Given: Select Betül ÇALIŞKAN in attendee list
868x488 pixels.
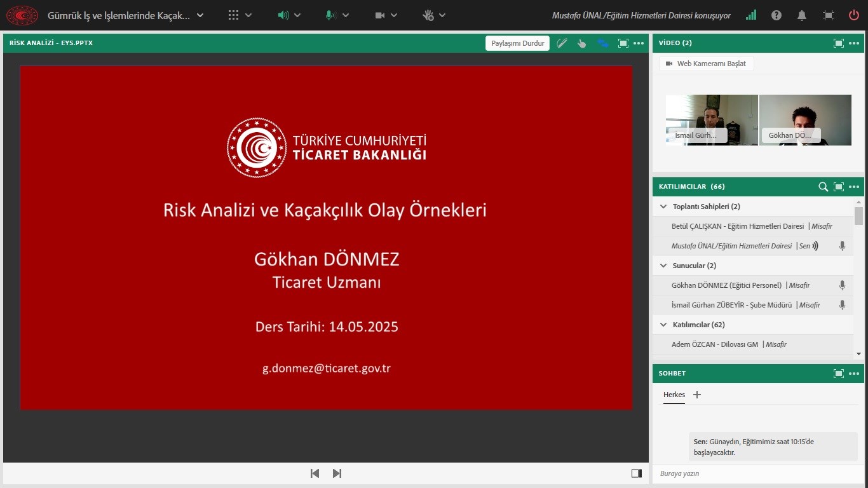Looking at the screenshot, I should click(x=753, y=226).
